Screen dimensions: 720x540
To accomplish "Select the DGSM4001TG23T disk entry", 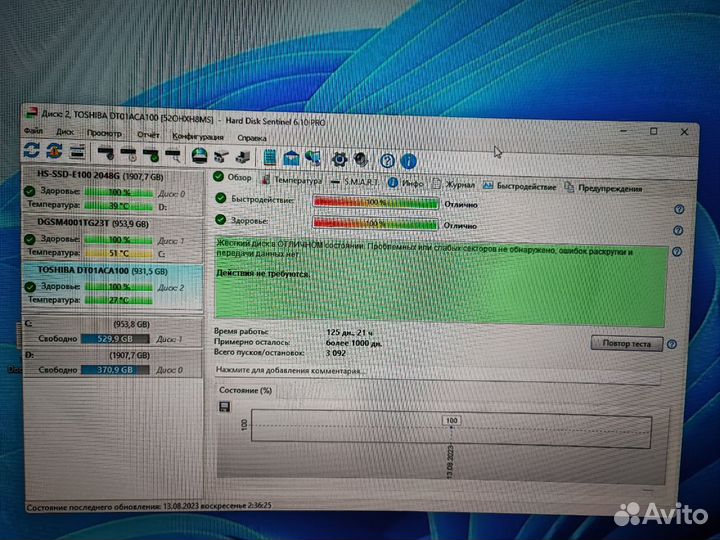I will tap(112, 238).
